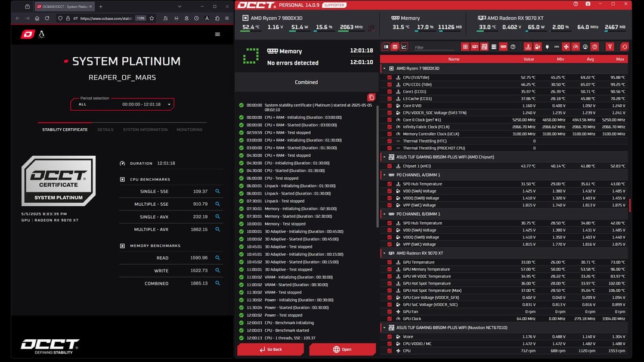The width and height of the screenshot is (644, 362).
Task: Click the red OCBASE logo in page header
Action: point(28,34)
